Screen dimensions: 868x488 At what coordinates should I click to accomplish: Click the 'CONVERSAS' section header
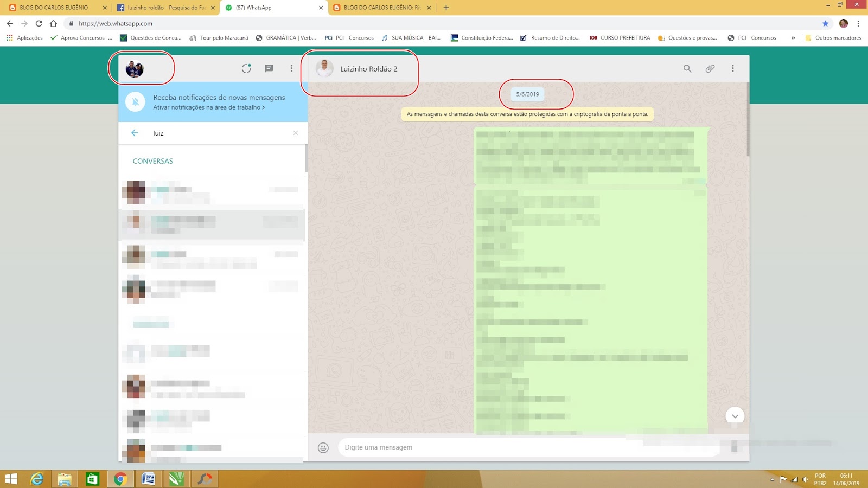(x=153, y=161)
